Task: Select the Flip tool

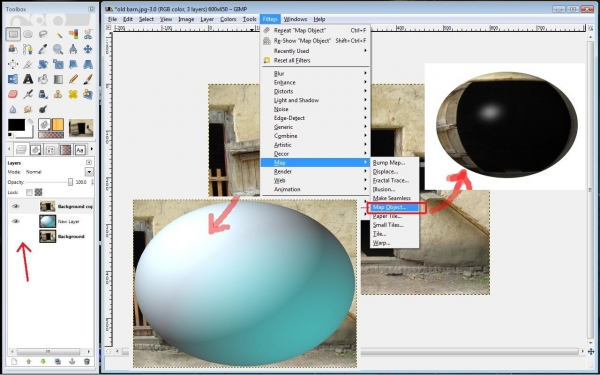Action: coord(13,79)
